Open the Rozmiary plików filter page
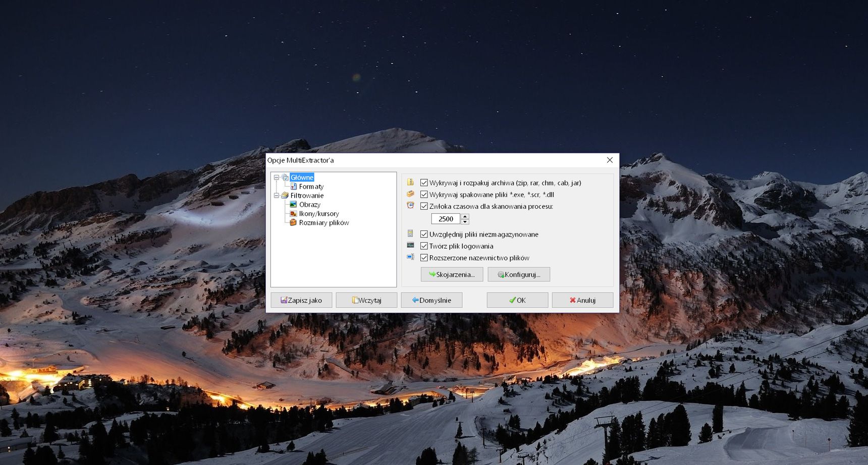Viewport: 868px width, 465px height. (324, 223)
